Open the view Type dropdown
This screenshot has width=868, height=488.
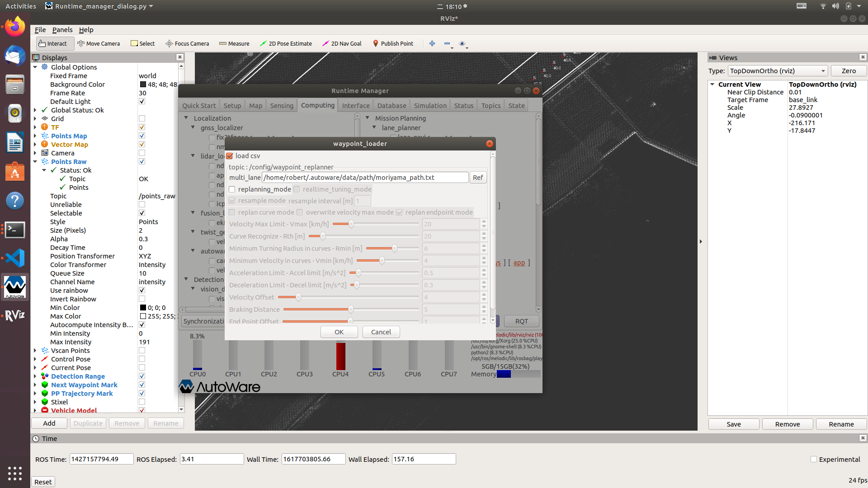[778, 71]
